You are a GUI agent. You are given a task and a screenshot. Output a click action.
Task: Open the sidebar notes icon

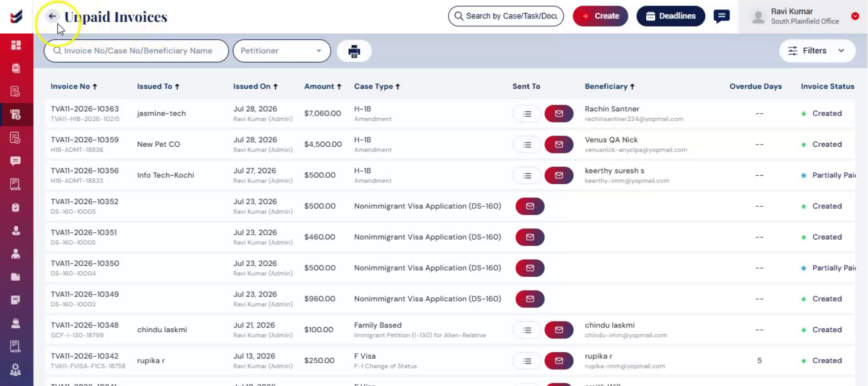[16, 300]
